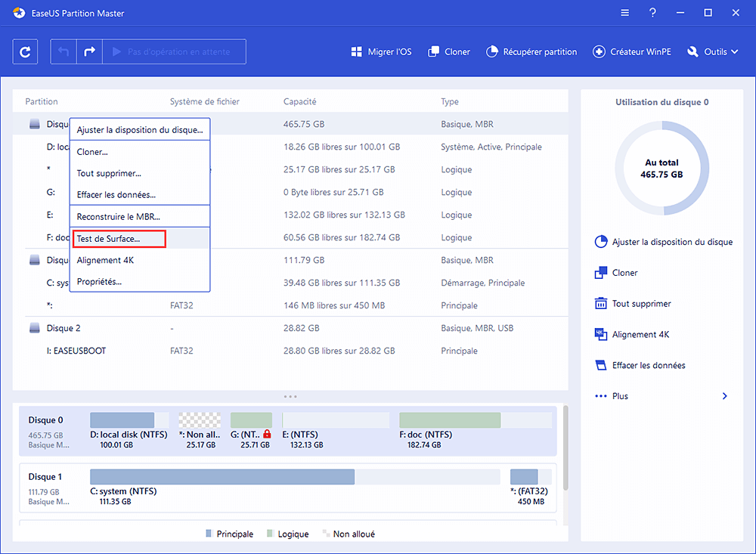Click the Migrer l'OS windows icon
This screenshot has width=756, height=554.
pos(356,51)
